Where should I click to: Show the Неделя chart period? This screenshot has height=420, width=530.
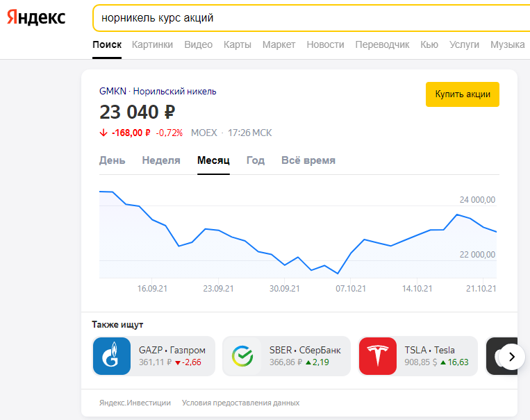(x=161, y=160)
